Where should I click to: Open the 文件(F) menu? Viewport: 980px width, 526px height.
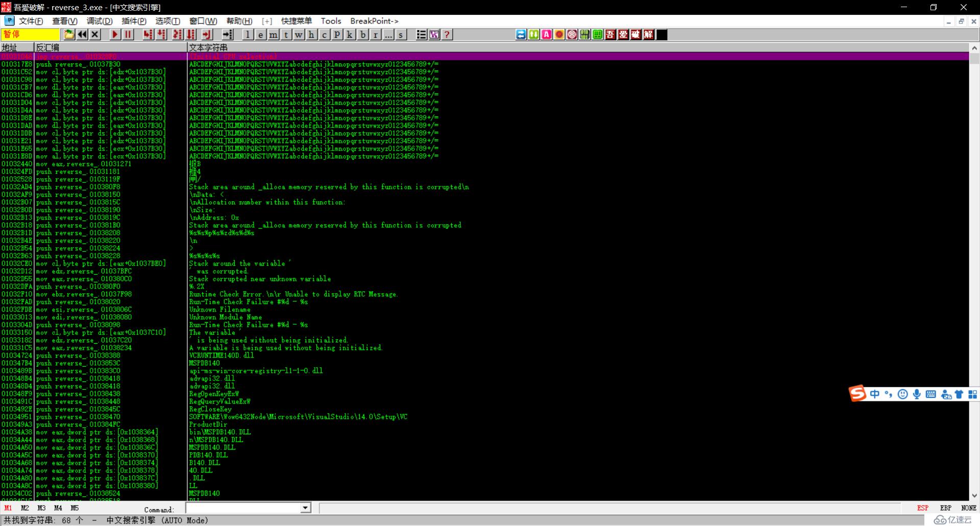coord(31,21)
